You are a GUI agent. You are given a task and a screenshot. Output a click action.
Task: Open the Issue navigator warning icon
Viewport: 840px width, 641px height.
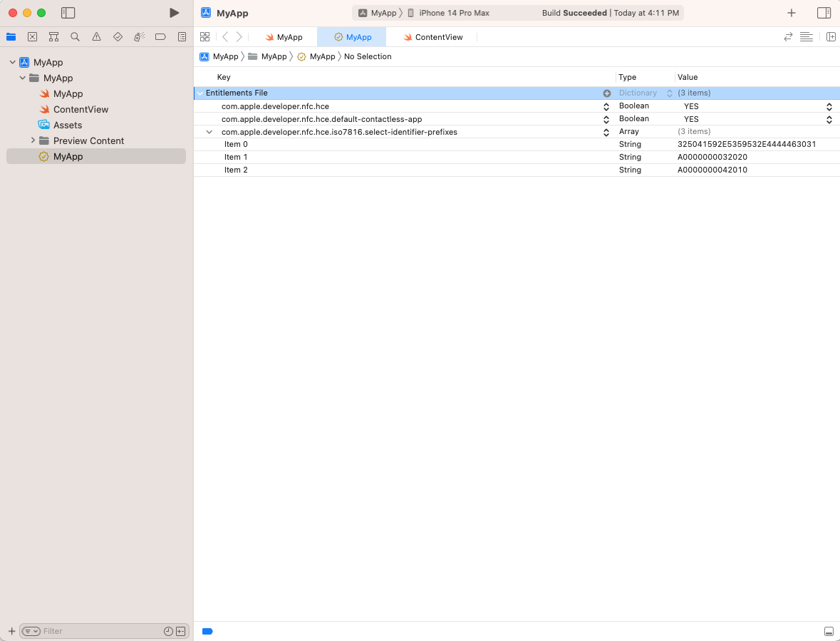click(96, 37)
